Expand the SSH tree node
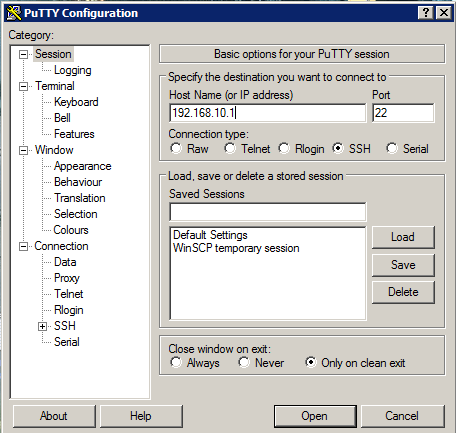 click(42, 326)
